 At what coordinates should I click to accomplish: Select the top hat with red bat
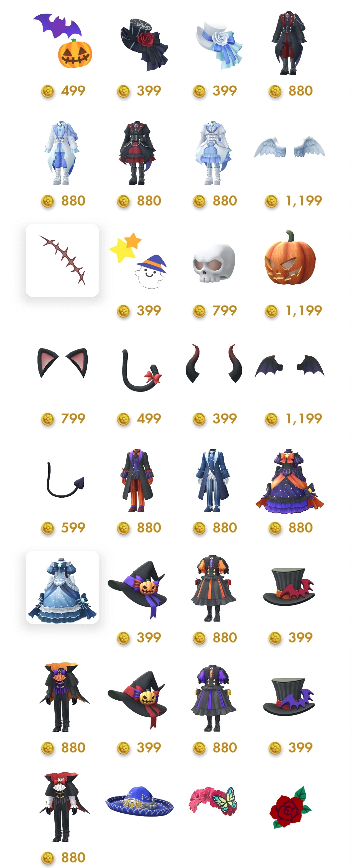click(x=289, y=587)
